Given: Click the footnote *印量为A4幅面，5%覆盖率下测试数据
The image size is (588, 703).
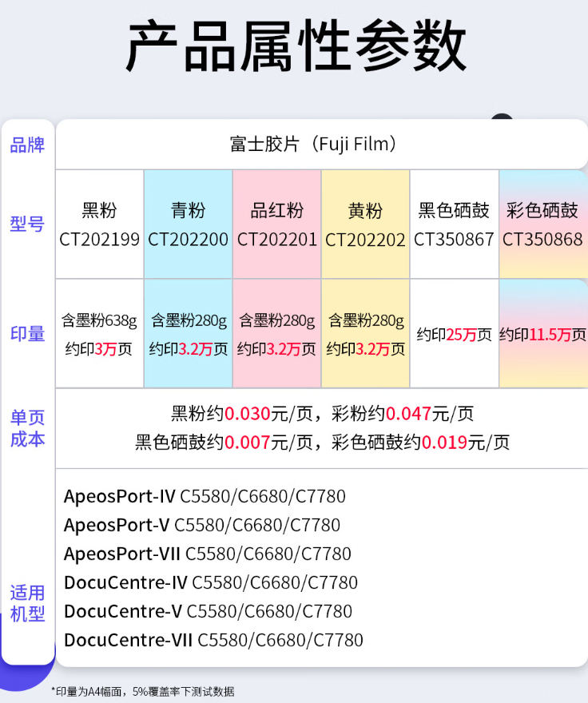Looking at the screenshot, I should click(143, 691).
